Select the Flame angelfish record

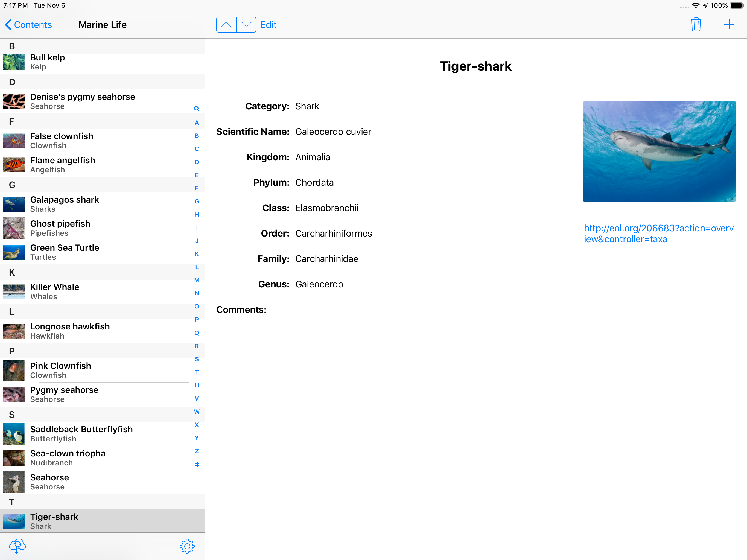click(101, 165)
